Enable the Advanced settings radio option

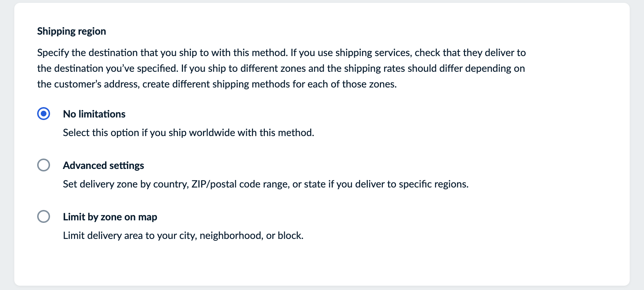coord(44,165)
